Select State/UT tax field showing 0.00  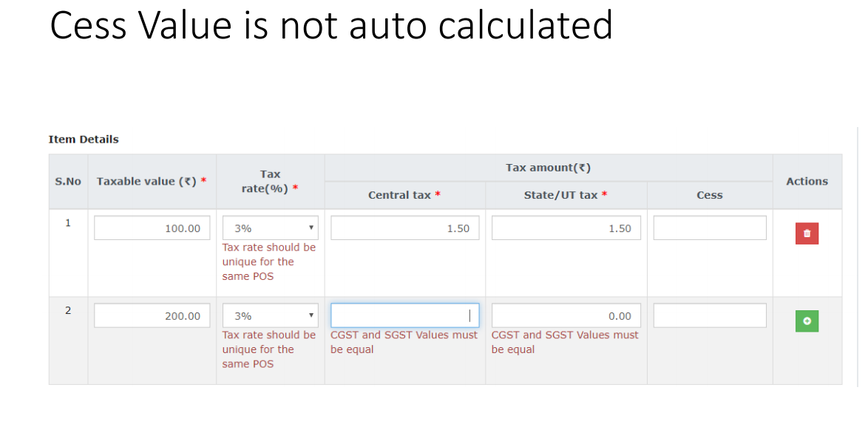tap(566, 315)
